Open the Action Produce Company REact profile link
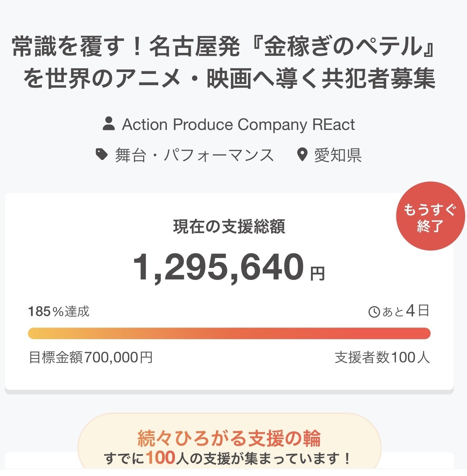 point(238,125)
